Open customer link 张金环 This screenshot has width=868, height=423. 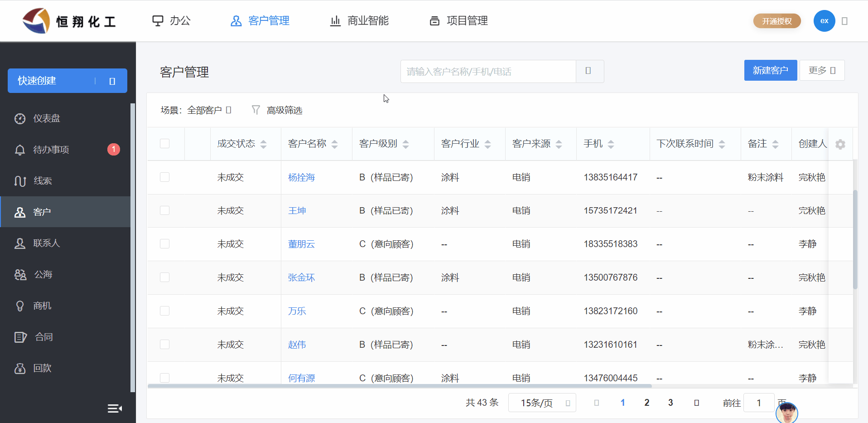pyautogui.click(x=301, y=277)
